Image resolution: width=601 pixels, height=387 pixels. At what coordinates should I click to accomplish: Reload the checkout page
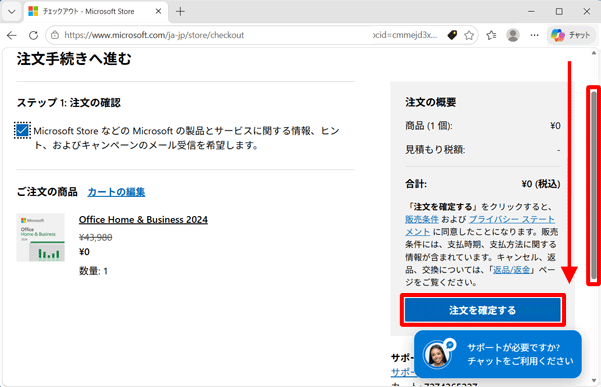[33, 35]
